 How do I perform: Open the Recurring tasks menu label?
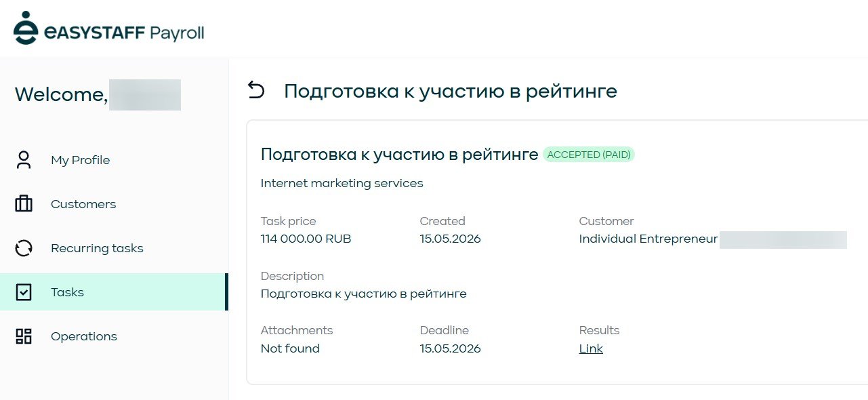[x=97, y=248]
